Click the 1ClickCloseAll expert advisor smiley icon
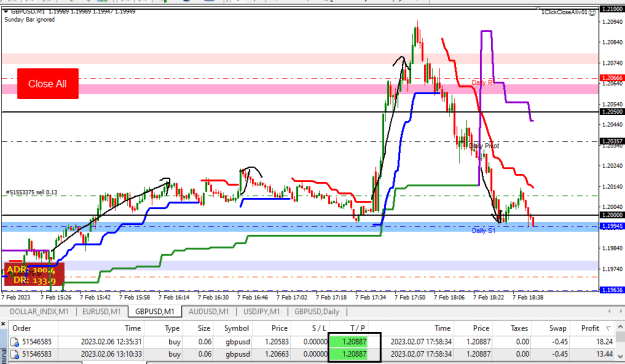The height and width of the screenshot is (364, 625). pos(592,13)
